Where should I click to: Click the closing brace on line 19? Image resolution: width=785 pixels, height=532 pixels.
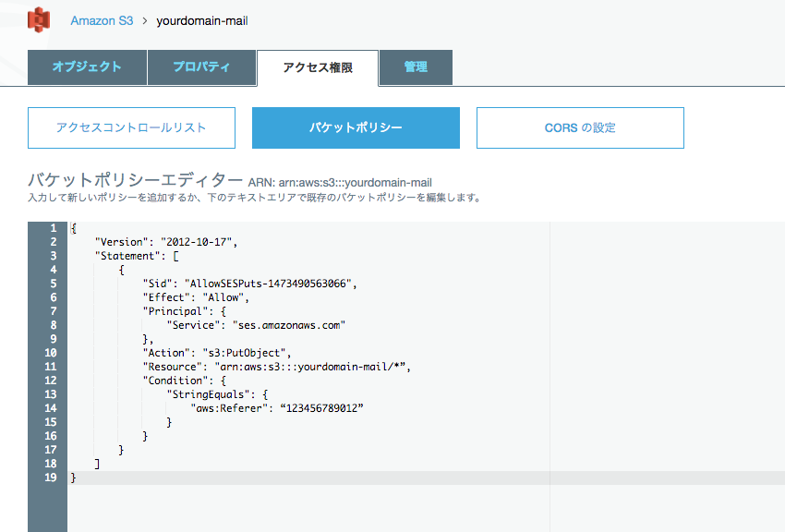point(73,478)
